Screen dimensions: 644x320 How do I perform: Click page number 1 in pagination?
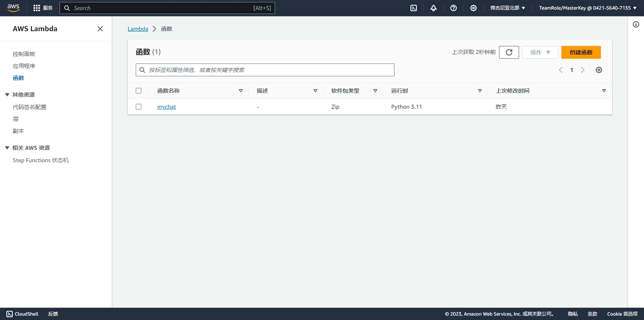(x=572, y=70)
